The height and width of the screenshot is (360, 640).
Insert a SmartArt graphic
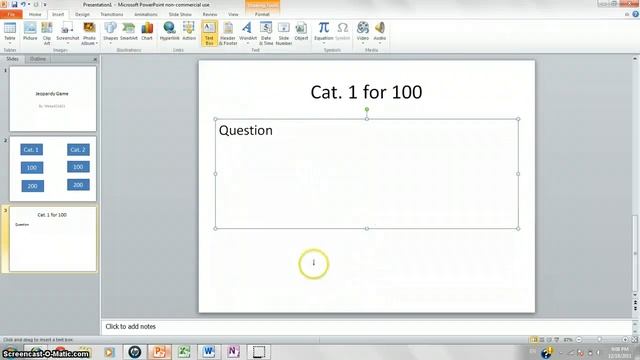(x=129, y=32)
